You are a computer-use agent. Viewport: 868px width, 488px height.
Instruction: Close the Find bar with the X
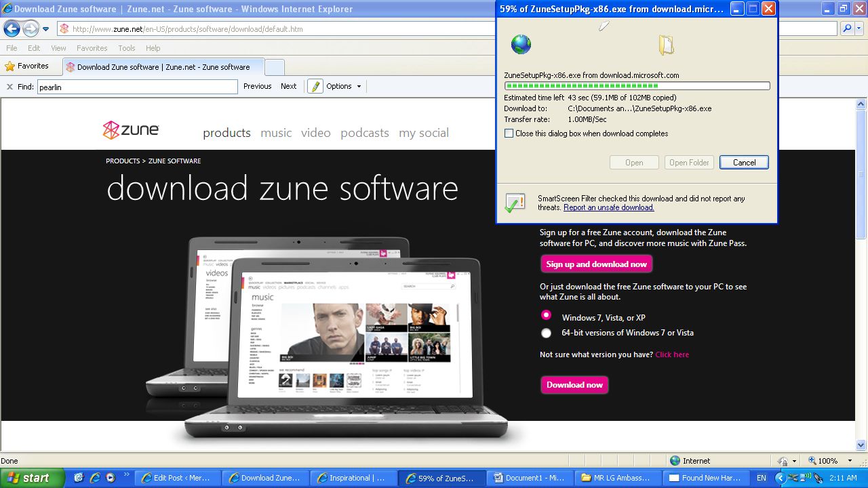(x=9, y=87)
